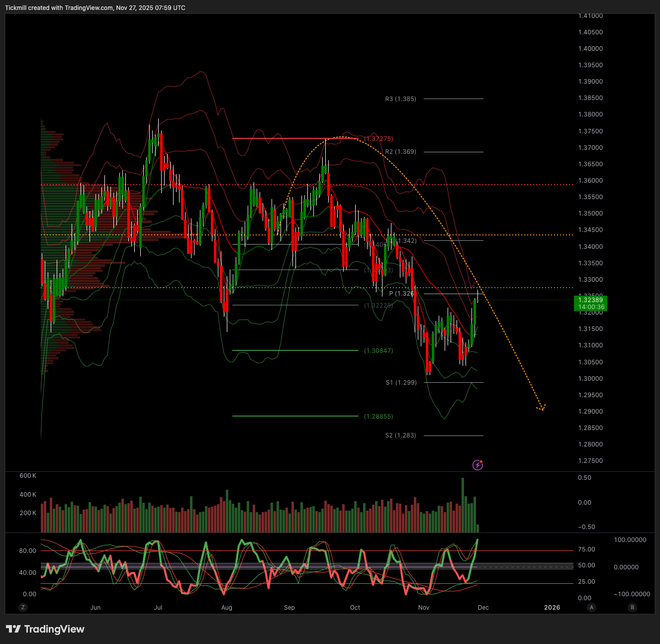This screenshot has width=660, height=644.
Task: Click the green 1.30847 support level label
Action: [378, 351]
